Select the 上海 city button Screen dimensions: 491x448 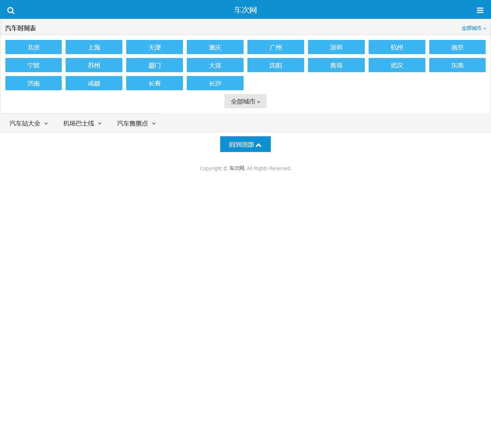point(94,47)
